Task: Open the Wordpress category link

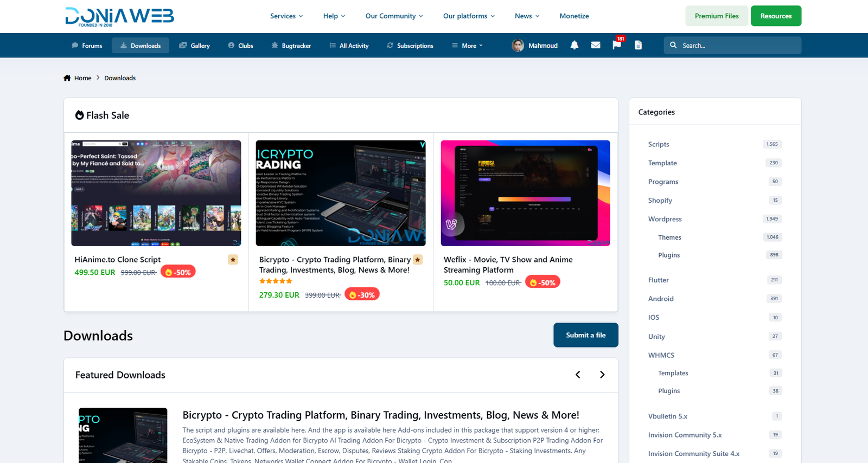Action: pyautogui.click(x=665, y=219)
